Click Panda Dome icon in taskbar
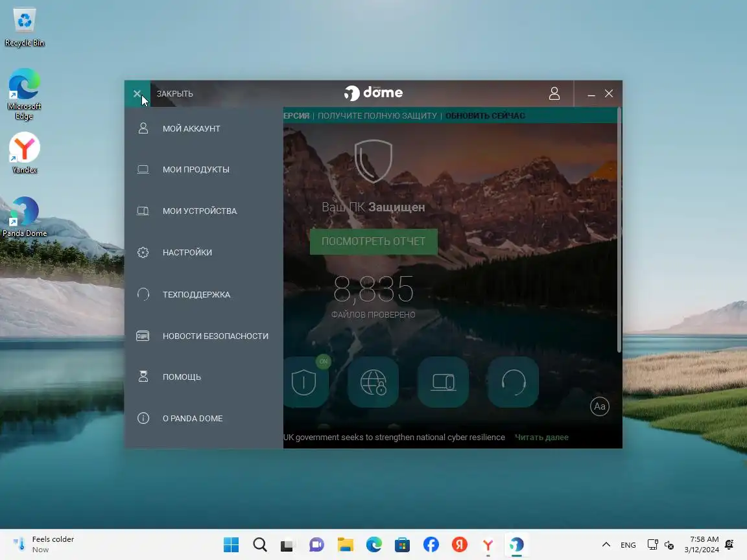Screen dimensions: 747x560 pos(516,544)
